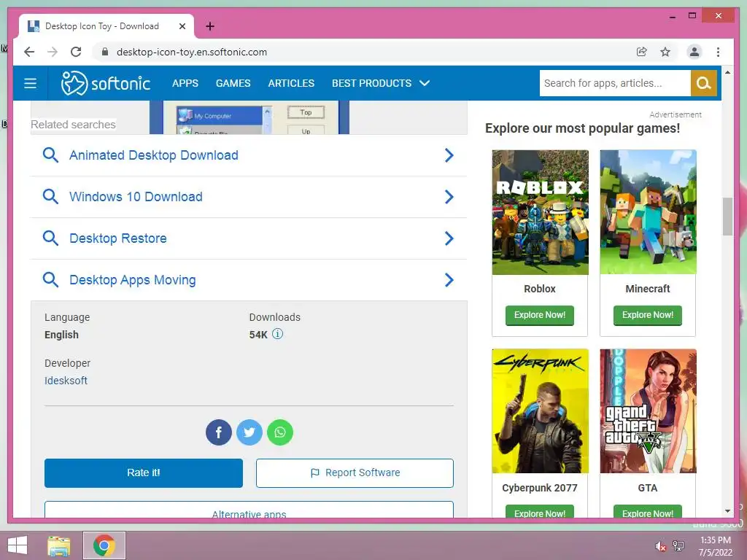The width and height of the screenshot is (747, 560).
Task: Expand the Best Products dropdown
Action: click(381, 83)
